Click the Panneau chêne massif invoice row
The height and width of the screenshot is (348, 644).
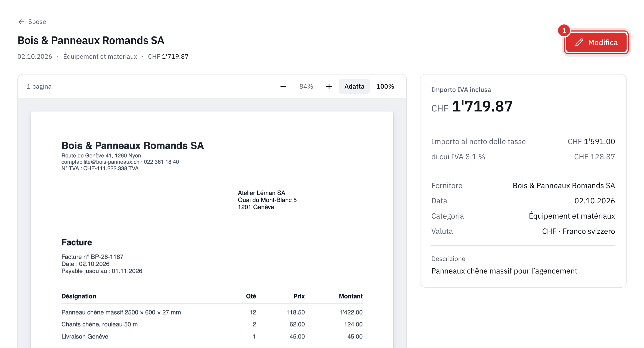coord(212,312)
